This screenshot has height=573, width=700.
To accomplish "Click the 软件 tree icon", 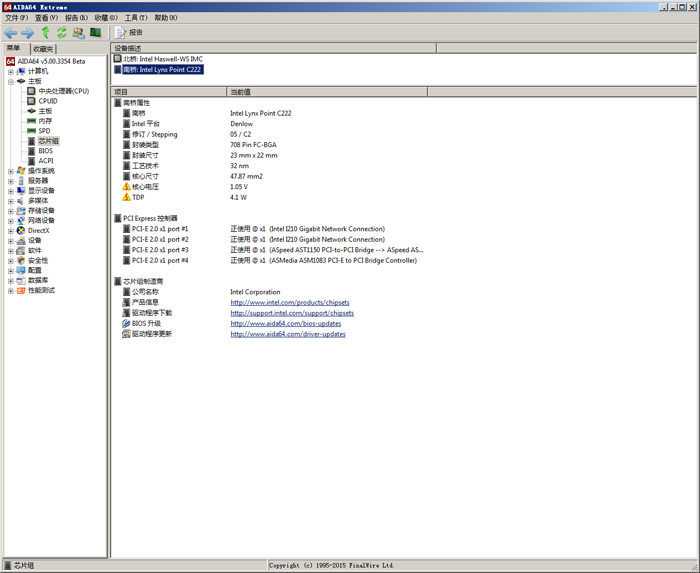I will coord(21,250).
